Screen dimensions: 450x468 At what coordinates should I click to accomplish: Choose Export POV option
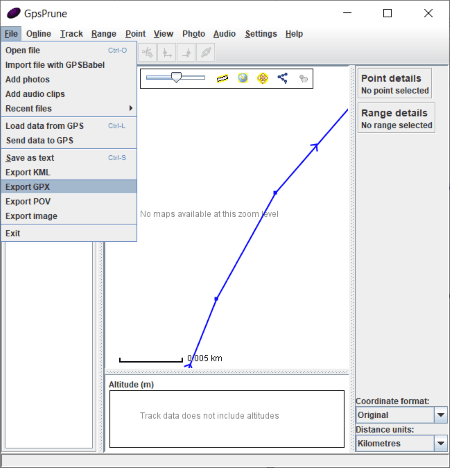(x=69, y=201)
